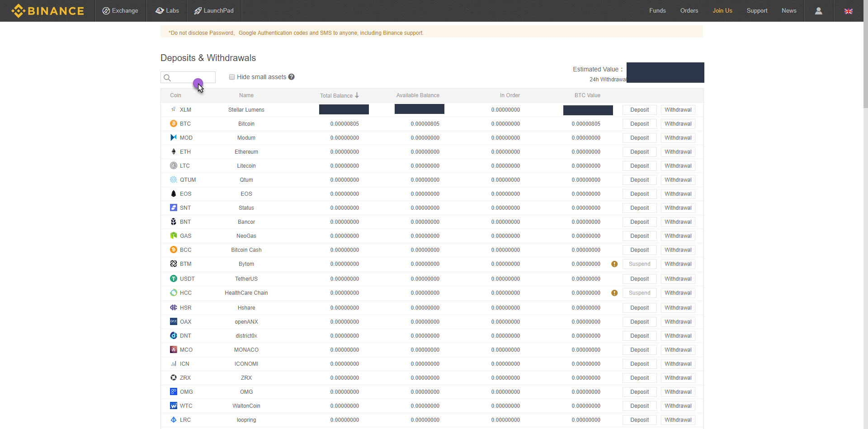Click the MOD coin icon
Screen dimensions: 868x429
(174, 137)
